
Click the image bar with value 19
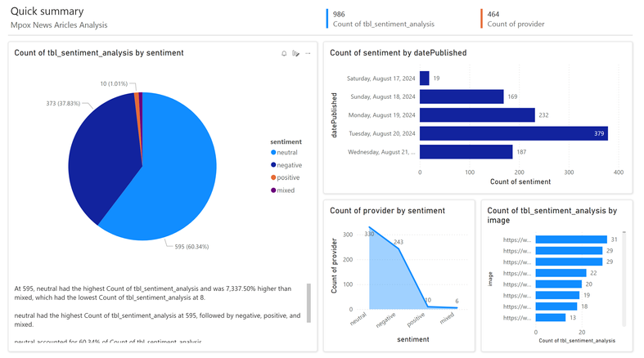(557, 295)
